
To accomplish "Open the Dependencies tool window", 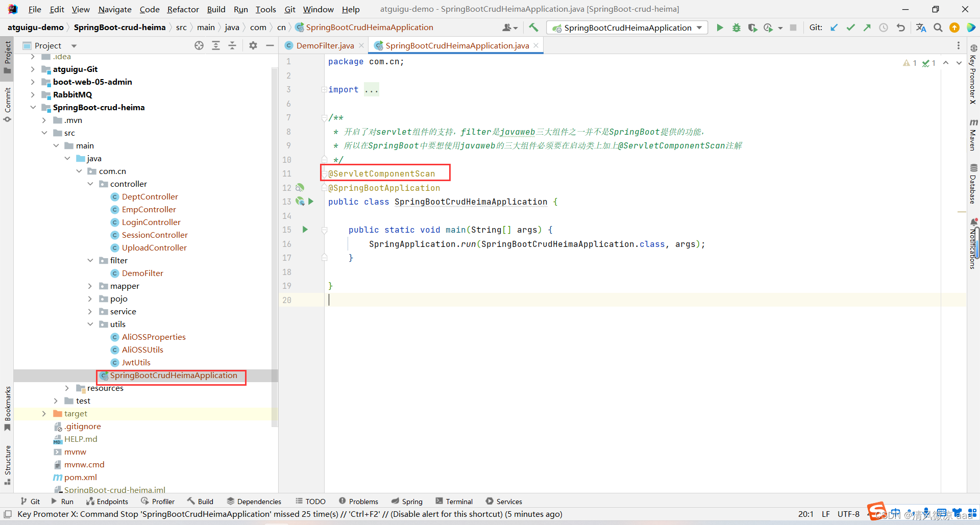I will point(254,502).
